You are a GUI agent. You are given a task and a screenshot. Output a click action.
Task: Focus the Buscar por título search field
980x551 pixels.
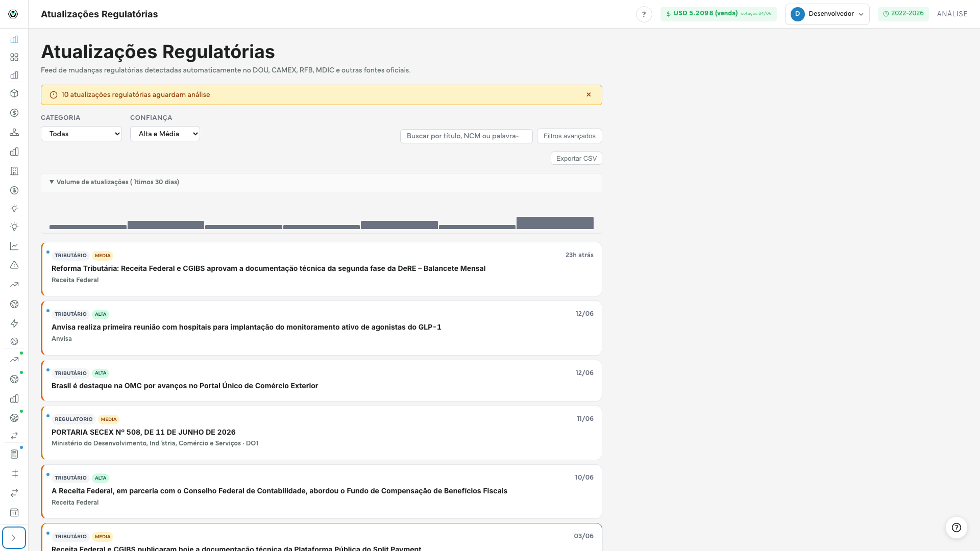coord(466,136)
